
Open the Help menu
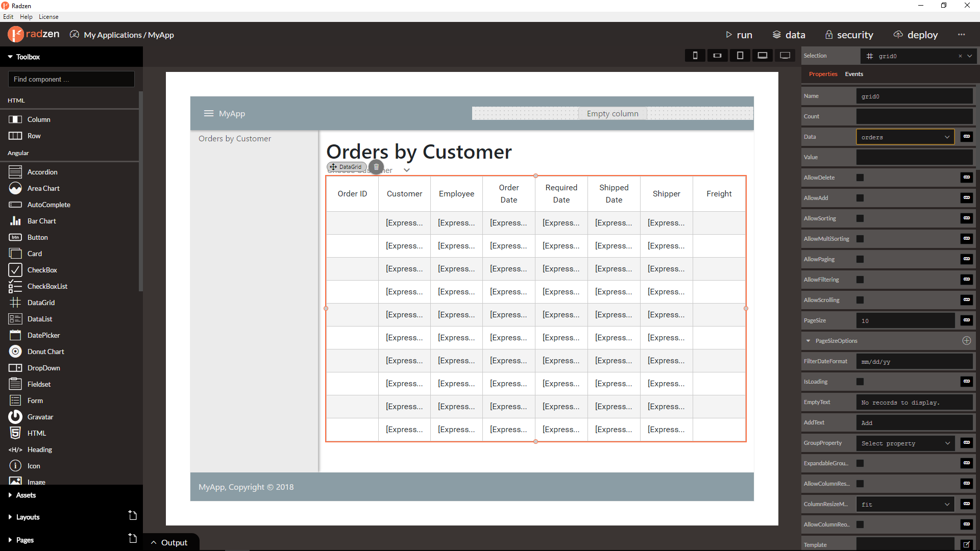pyautogui.click(x=26, y=17)
